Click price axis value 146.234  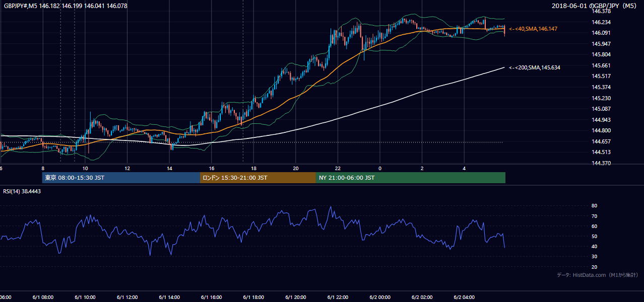pyautogui.click(x=601, y=22)
